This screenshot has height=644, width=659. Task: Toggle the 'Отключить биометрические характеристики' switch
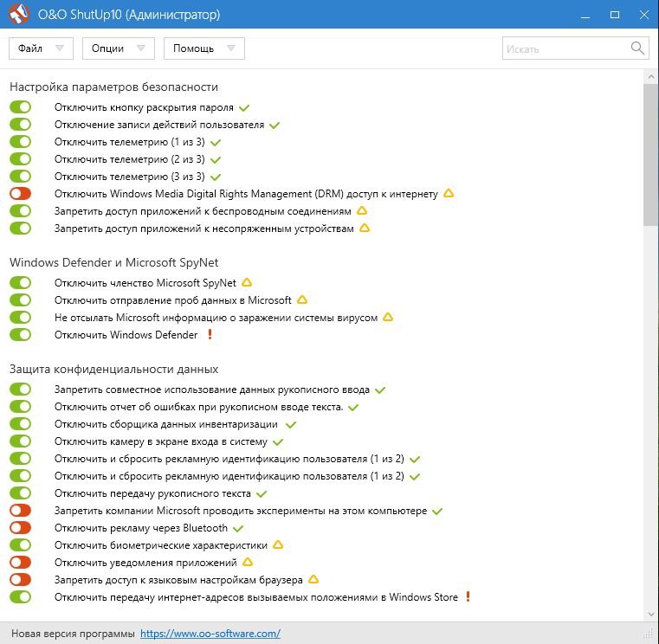(20, 544)
